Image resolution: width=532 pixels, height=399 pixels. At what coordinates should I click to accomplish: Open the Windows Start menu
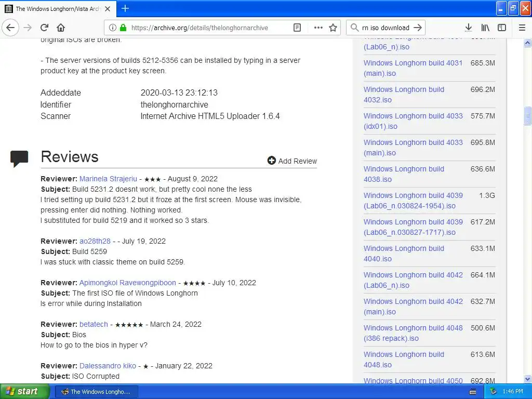[x=24, y=391]
